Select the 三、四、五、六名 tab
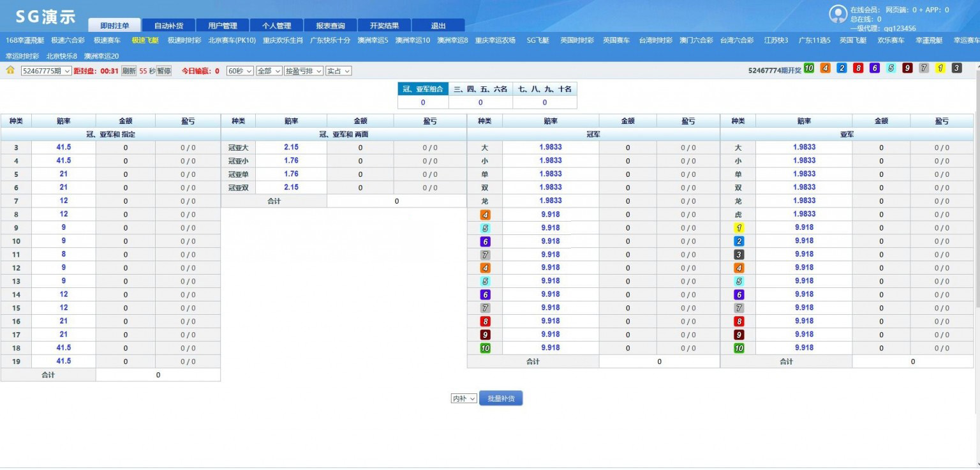980x470 pixels. click(x=480, y=89)
